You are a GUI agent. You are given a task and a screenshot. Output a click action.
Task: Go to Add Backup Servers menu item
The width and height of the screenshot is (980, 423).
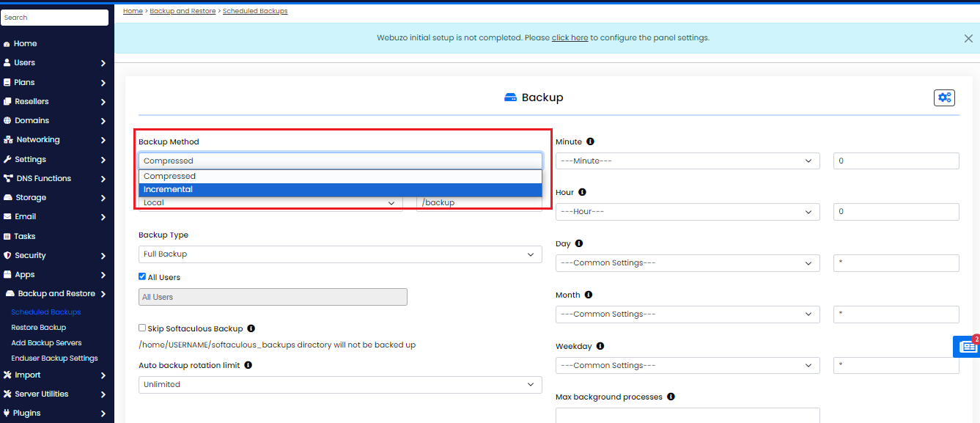(46, 343)
